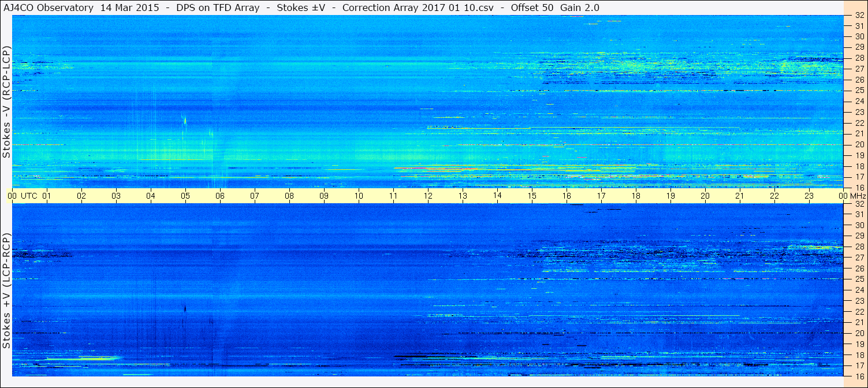Select the 04 hour tick on the time axis
Screen dimensions: 868x388
click(151, 196)
